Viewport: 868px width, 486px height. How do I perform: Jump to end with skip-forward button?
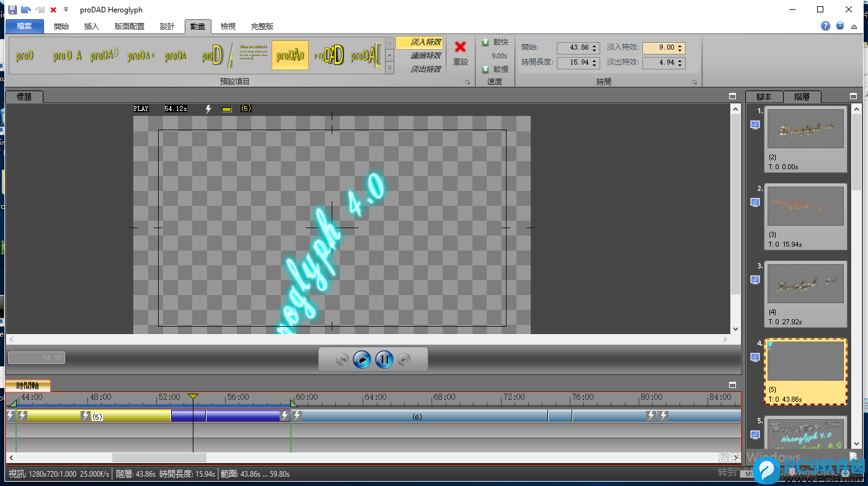(x=404, y=359)
